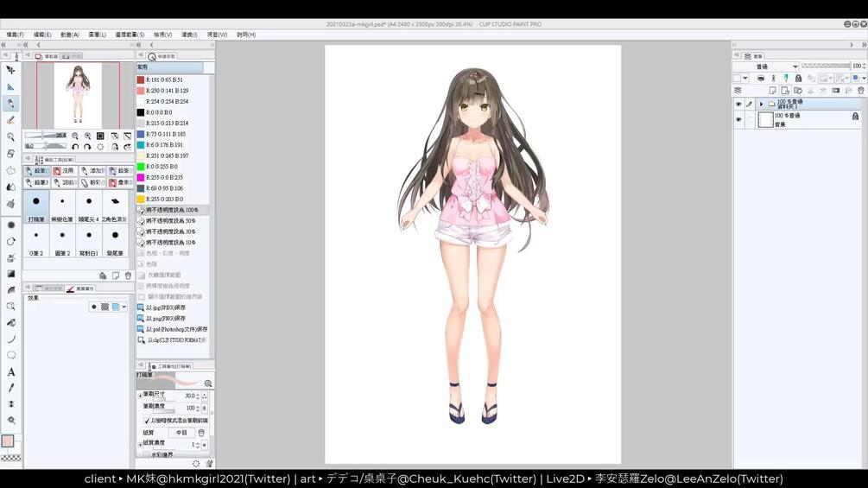This screenshot has height=488, width=868.
Task: Open the 檔案(F) menu
Action: pyautogui.click(x=15, y=35)
